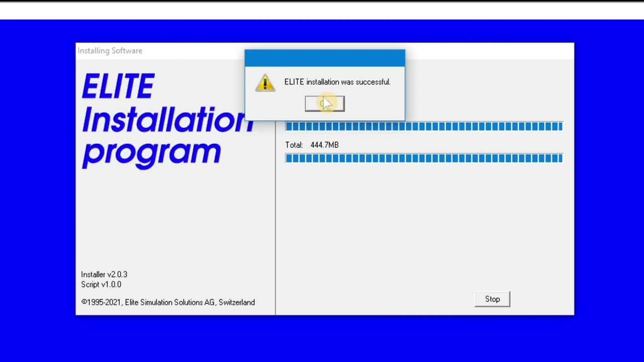Click the blue title bar of the dialog

325,58
